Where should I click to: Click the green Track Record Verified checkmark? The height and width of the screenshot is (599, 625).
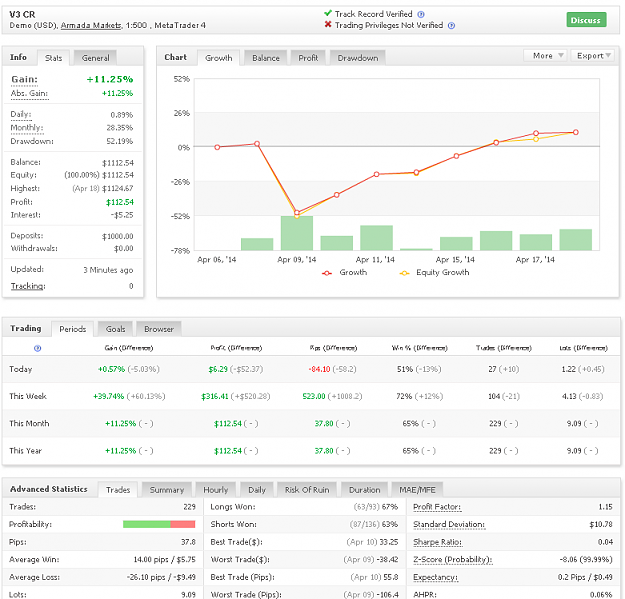328,13
